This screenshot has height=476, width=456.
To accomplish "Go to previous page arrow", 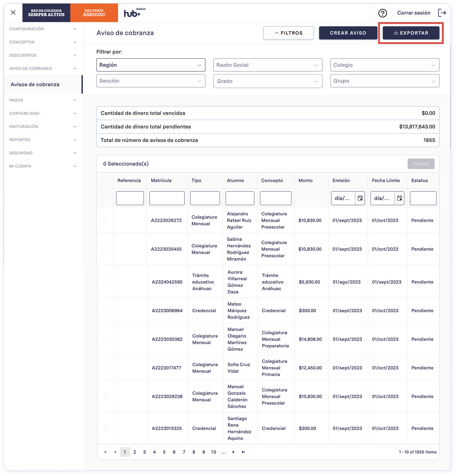I will coord(115,452).
